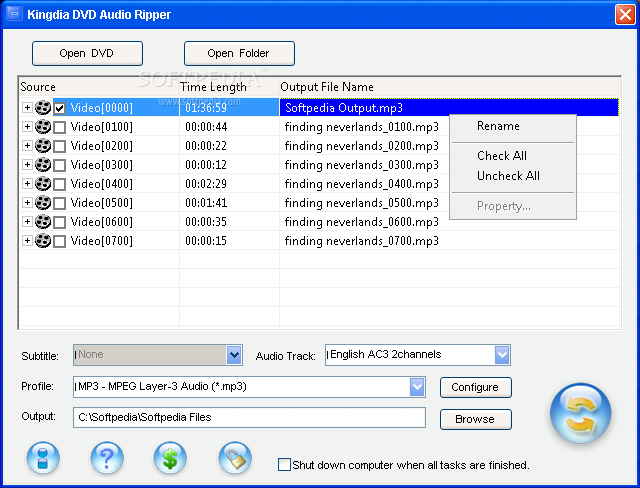Click the padlock register icon
640x488 pixels.
(x=235, y=458)
